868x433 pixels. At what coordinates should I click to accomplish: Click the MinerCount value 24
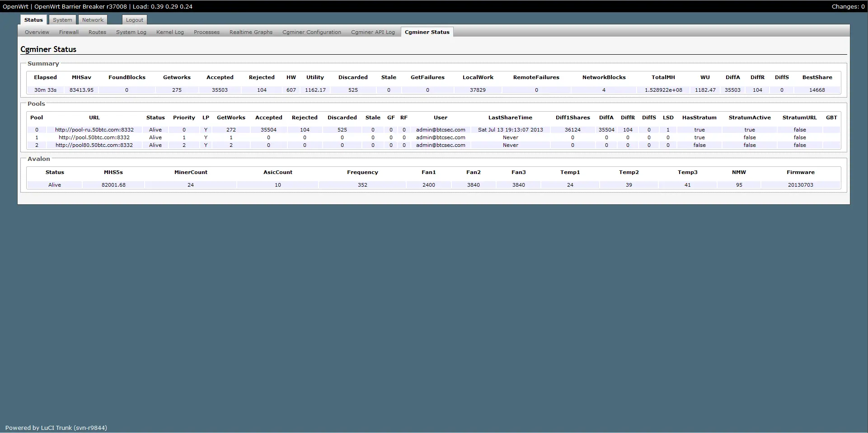pos(191,185)
